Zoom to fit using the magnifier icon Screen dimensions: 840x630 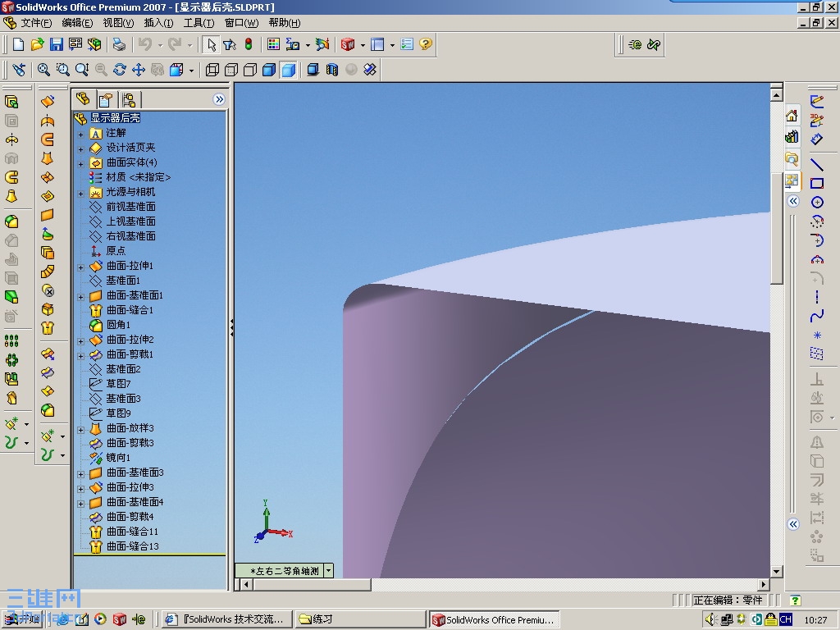click(x=43, y=70)
